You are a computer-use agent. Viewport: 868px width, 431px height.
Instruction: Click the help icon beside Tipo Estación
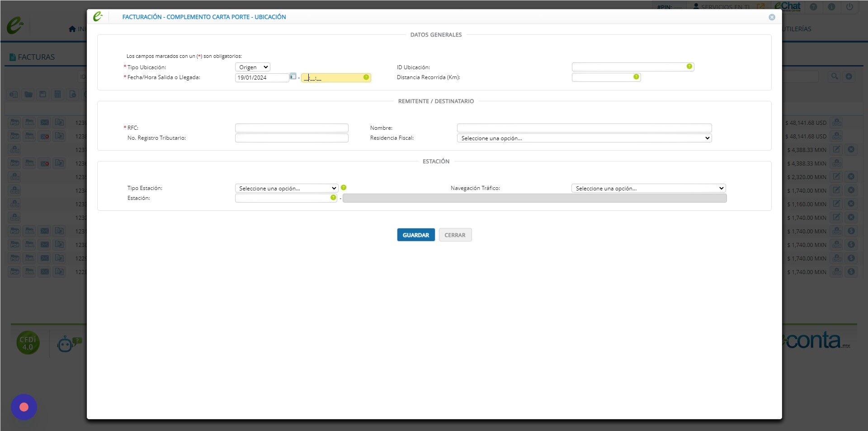pos(344,188)
